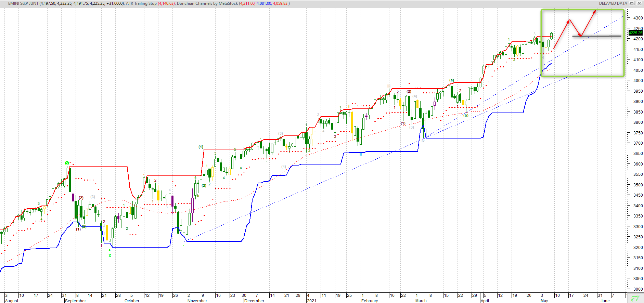Image resolution: width=644 pixels, height=303 pixels.
Task: Close the EMINI S&P chart window
Action: [639, 3]
